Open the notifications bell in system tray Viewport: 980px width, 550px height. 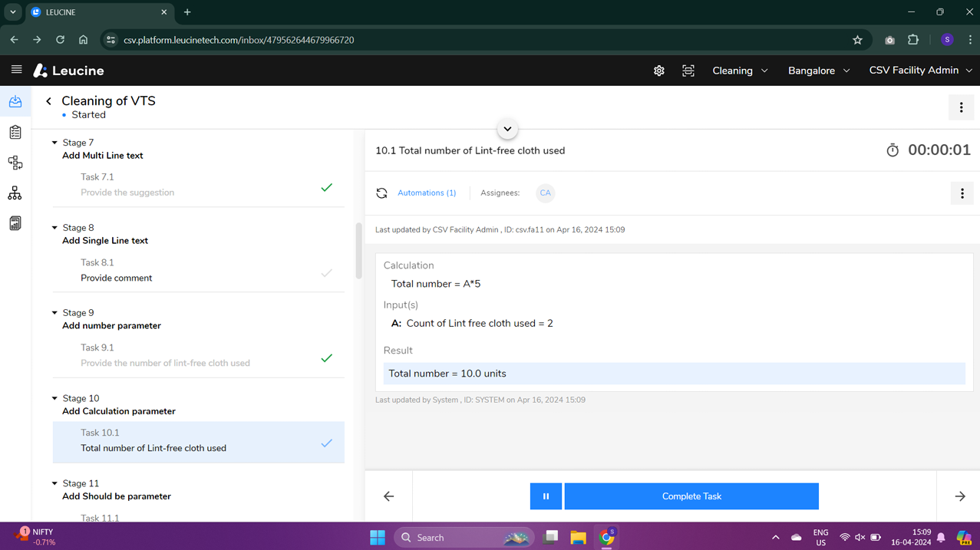(x=941, y=537)
